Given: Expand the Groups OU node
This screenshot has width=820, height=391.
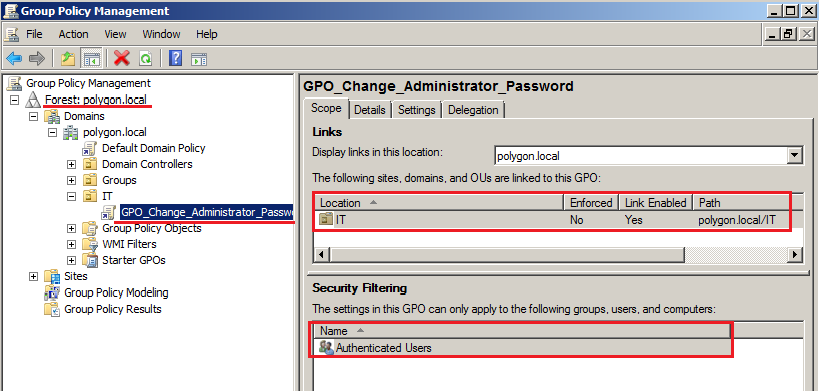Looking at the screenshot, I should [72, 180].
